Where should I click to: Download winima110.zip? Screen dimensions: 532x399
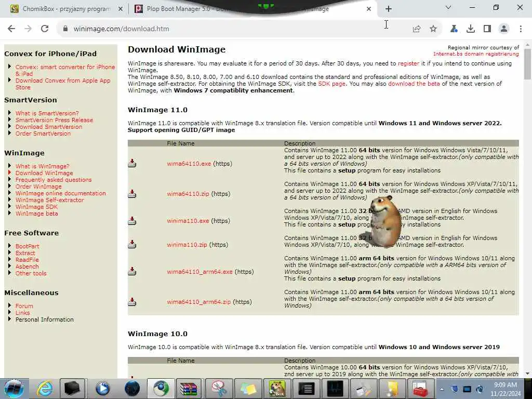coord(187,245)
